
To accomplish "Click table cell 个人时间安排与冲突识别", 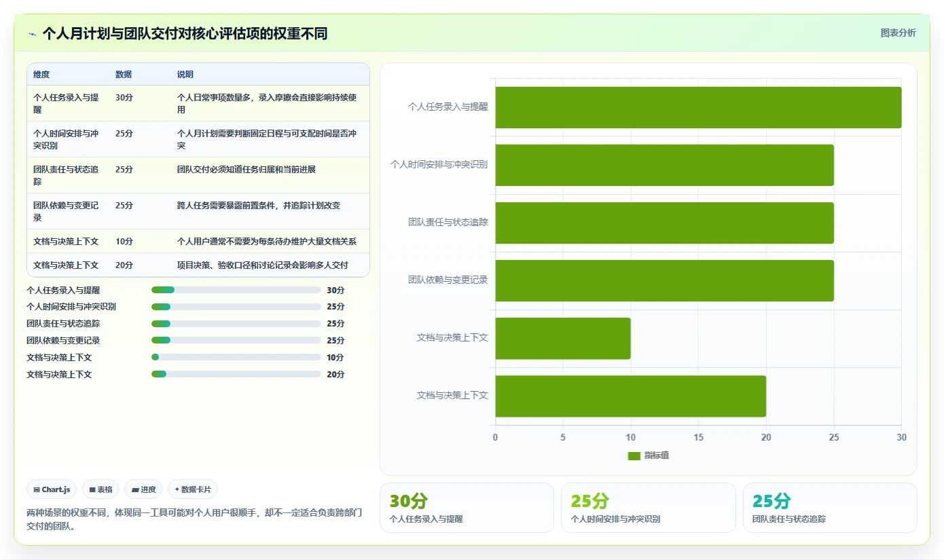I will tap(66, 140).
